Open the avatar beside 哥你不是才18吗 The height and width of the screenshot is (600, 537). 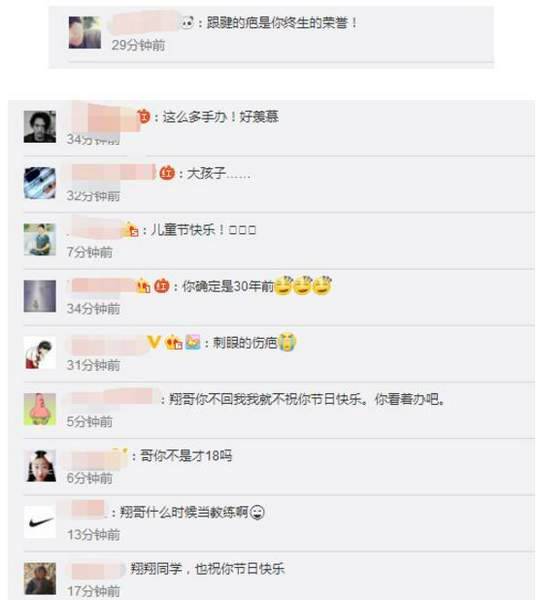(x=40, y=466)
